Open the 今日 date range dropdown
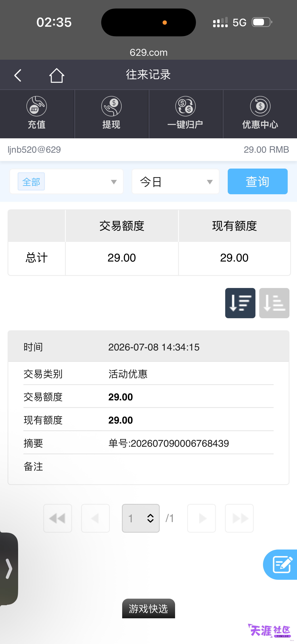Screen dimensions: 297x644 176,181
